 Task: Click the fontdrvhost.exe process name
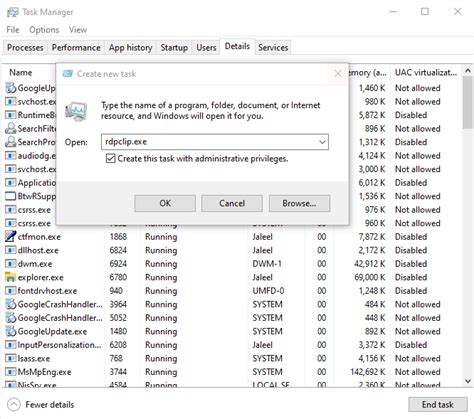(47, 291)
